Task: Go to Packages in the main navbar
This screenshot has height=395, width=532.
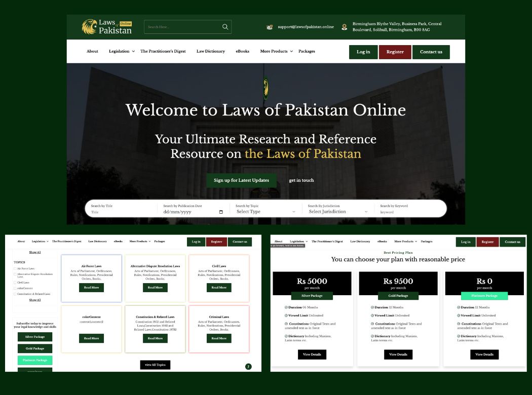Action: tap(307, 51)
